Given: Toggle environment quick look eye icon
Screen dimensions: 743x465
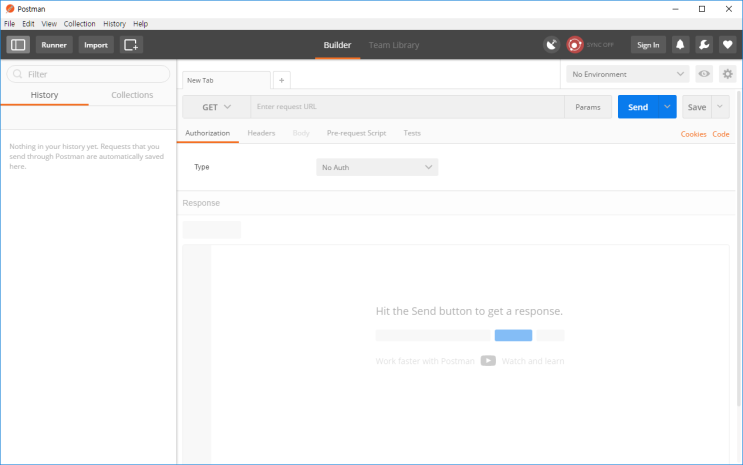Looking at the screenshot, I should (x=704, y=74).
